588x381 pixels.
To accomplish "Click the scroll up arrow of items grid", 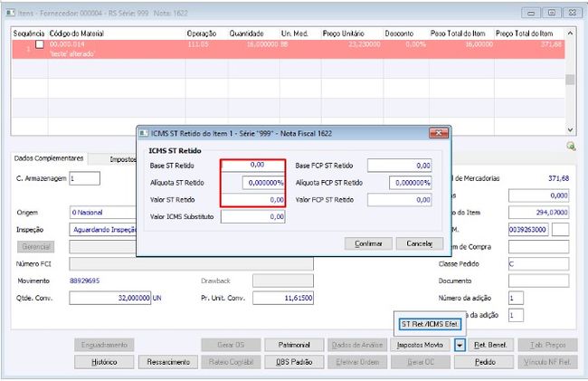I will click(x=570, y=33).
